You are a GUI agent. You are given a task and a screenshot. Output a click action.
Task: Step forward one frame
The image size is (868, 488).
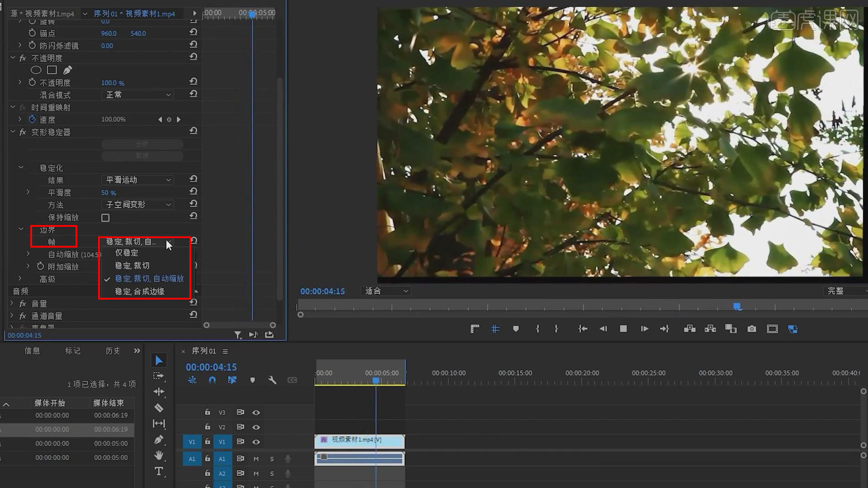pos(645,329)
